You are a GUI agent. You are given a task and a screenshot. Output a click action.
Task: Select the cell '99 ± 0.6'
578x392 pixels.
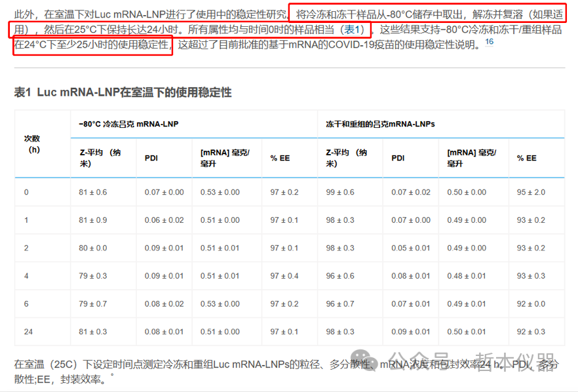pos(340,192)
